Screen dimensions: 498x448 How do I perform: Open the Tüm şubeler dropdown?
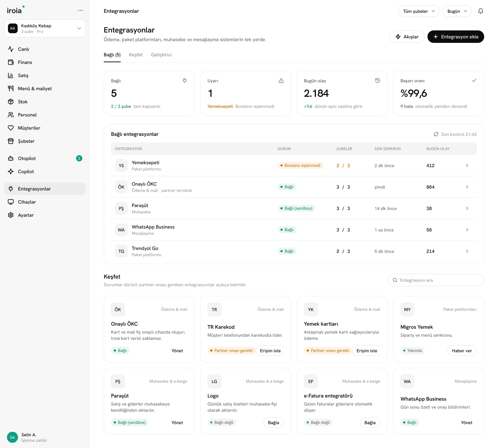pos(419,11)
